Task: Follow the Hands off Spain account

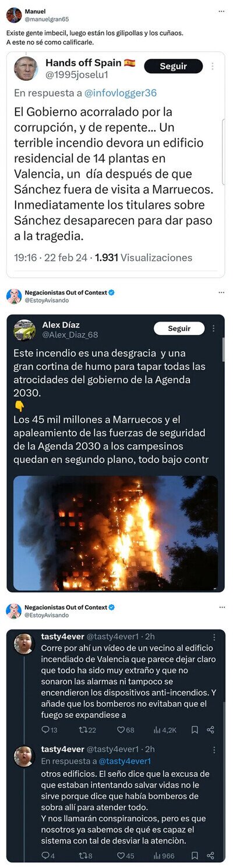Action: coord(173,66)
